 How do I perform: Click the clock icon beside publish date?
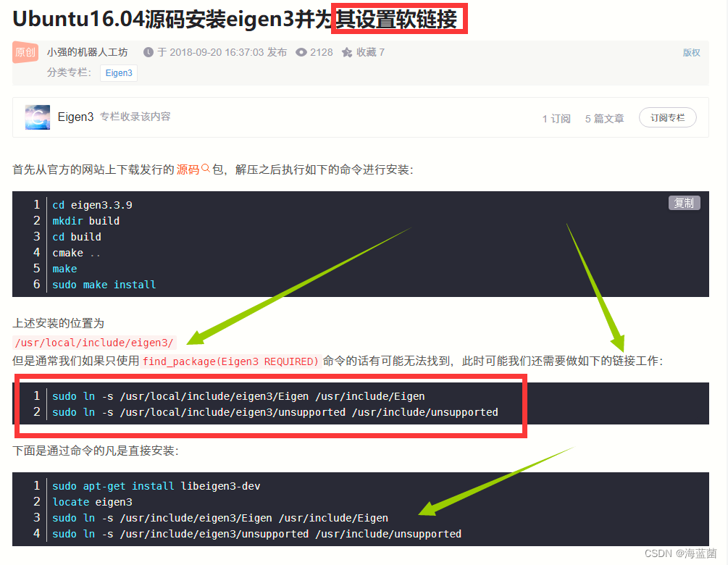click(148, 52)
